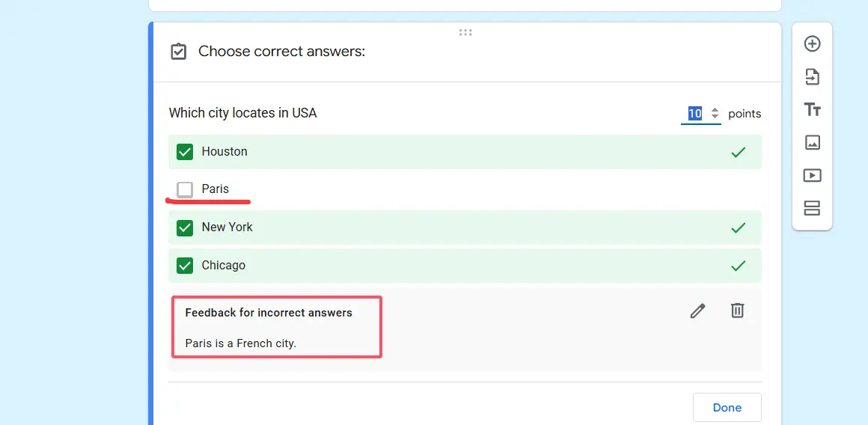This screenshot has height=425, width=868.
Task: Click the import questions icon
Action: (812, 77)
